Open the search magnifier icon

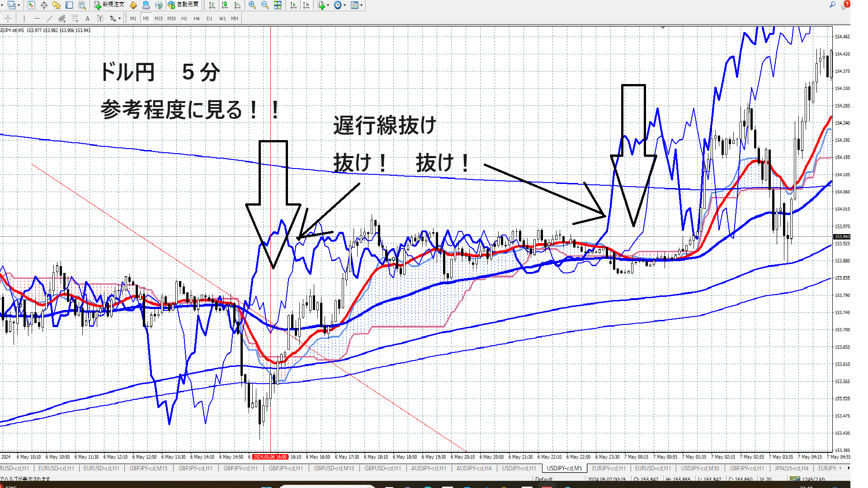pos(832,5)
